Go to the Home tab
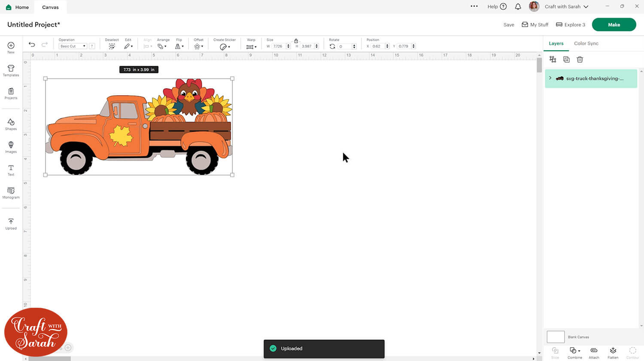The height and width of the screenshot is (361, 644). pos(18,7)
